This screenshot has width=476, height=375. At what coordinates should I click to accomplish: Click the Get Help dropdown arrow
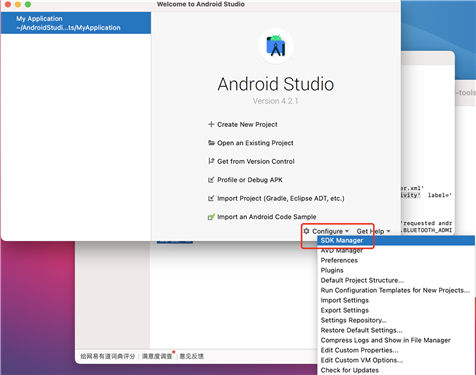coord(388,231)
